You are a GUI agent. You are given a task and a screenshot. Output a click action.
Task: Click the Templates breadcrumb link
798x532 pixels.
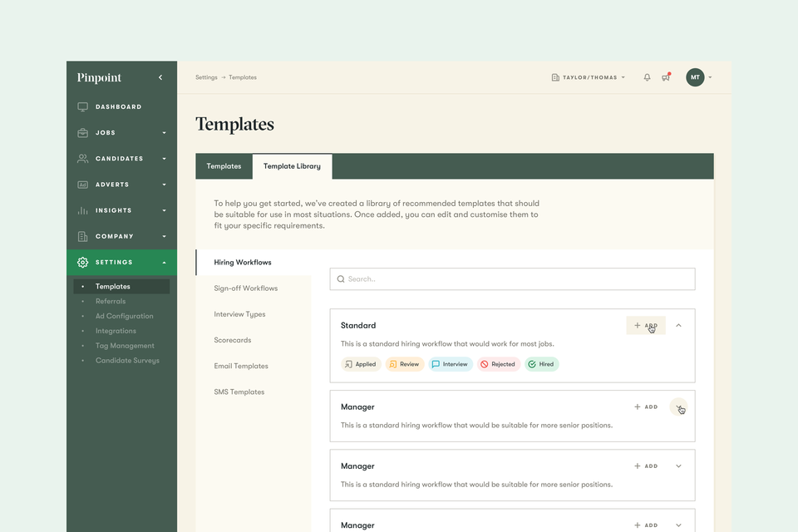pyautogui.click(x=242, y=77)
